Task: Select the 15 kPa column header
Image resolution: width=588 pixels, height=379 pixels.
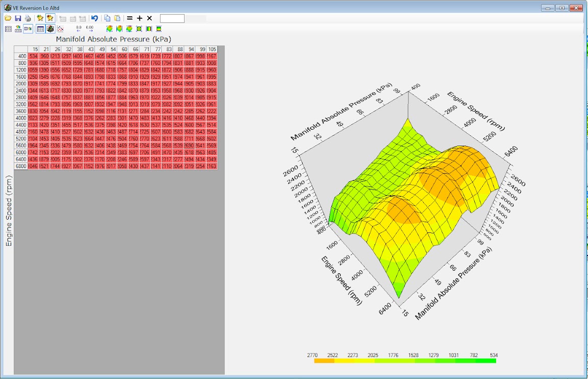Action: pyautogui.click(x=33, y=49)
